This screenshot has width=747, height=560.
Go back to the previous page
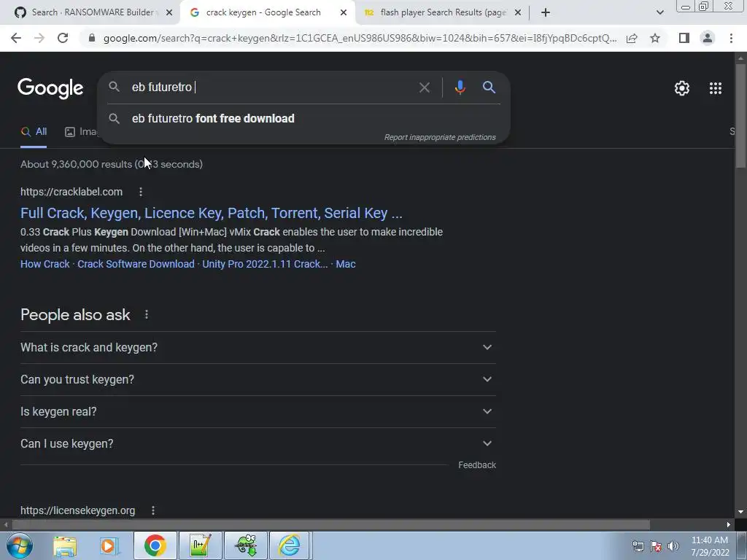tap(16, 38)
